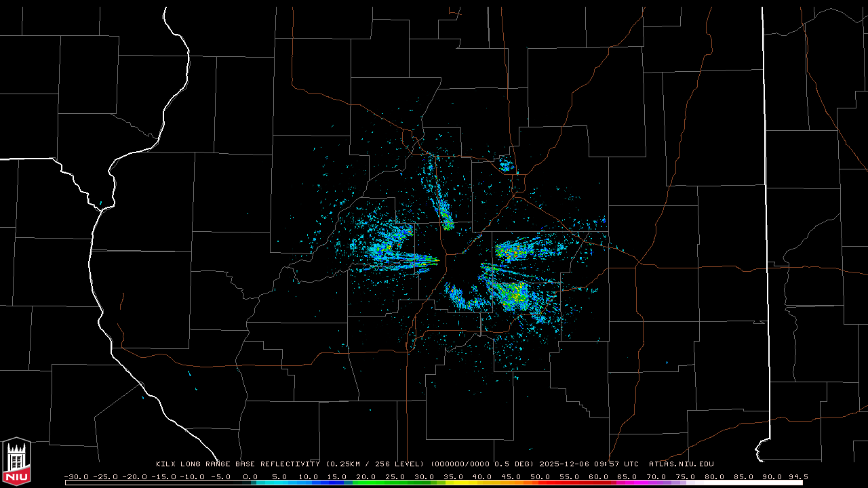The image size is (868, 488).
Task: Select the (0.25KM / 256 LEVEL) text
Action: tap(374, 464)
